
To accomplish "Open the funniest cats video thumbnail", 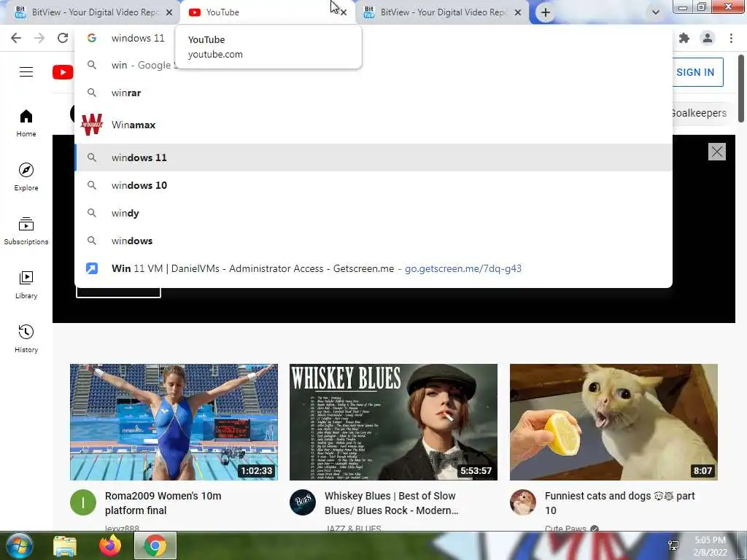I will coord(614,422).
